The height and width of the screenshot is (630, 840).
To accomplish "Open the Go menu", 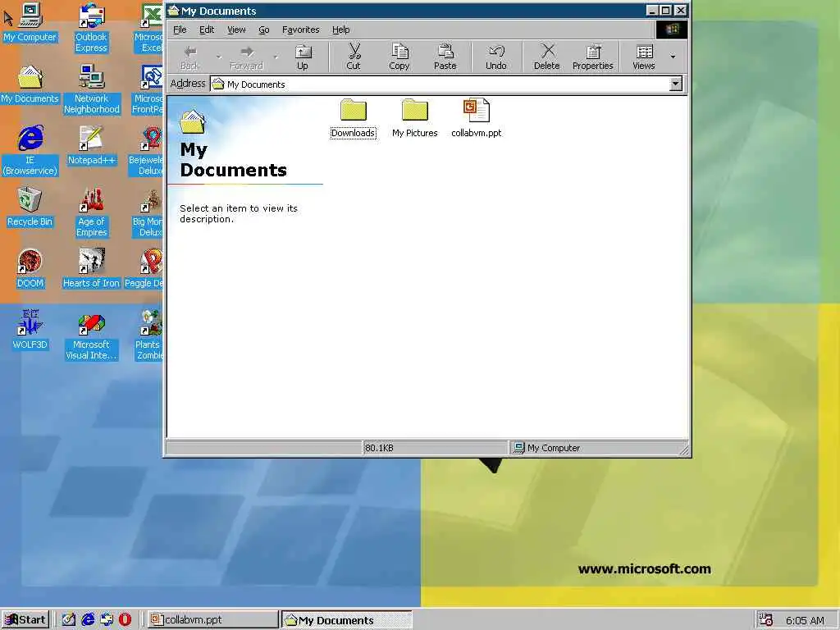I will (264, 30).
